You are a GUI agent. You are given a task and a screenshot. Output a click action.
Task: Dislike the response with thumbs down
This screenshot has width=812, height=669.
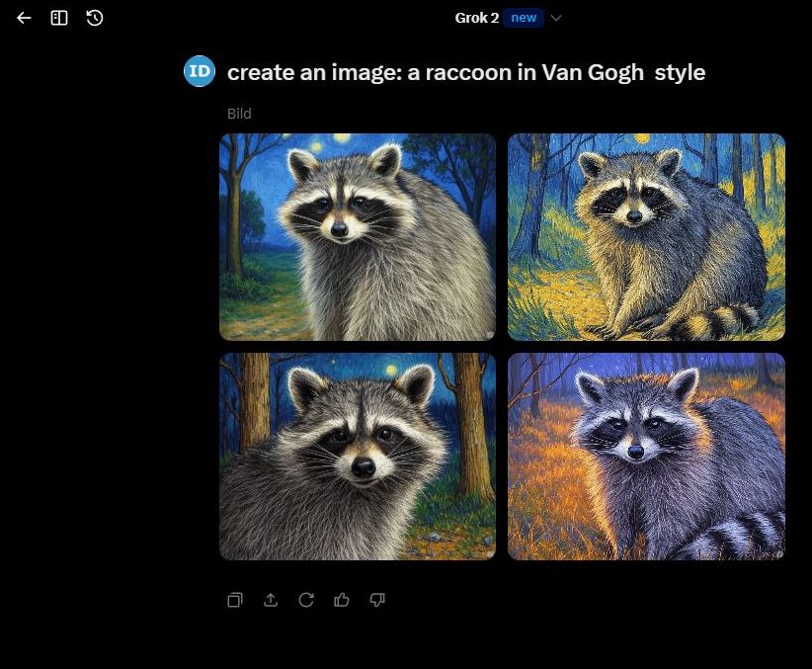coord(377,600)
